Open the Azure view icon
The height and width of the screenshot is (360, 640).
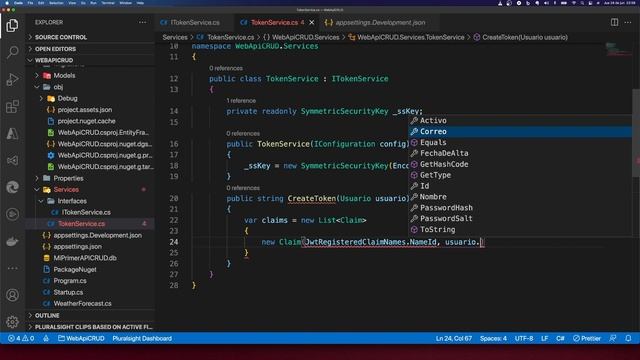(x=12, y=133)
